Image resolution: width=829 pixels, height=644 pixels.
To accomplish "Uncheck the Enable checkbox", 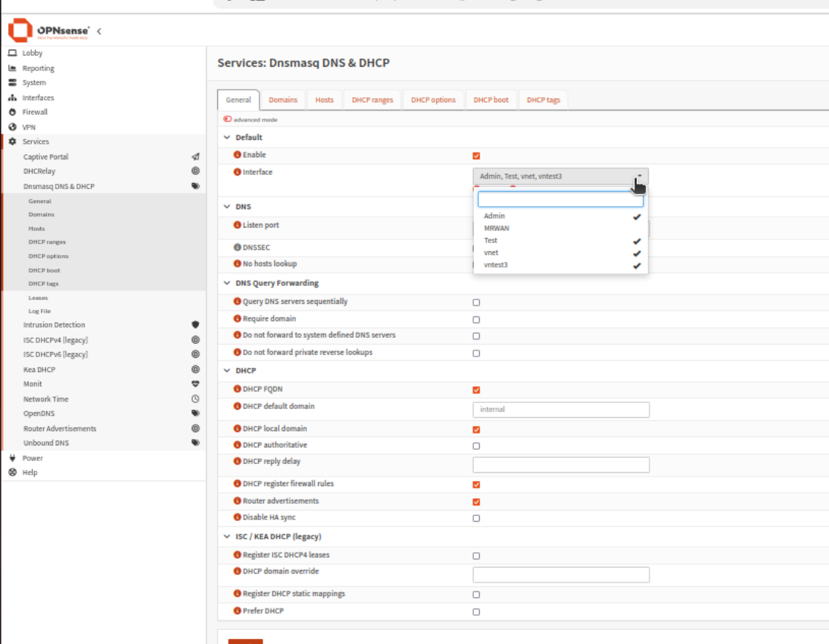I will click(x=476, y=156).
